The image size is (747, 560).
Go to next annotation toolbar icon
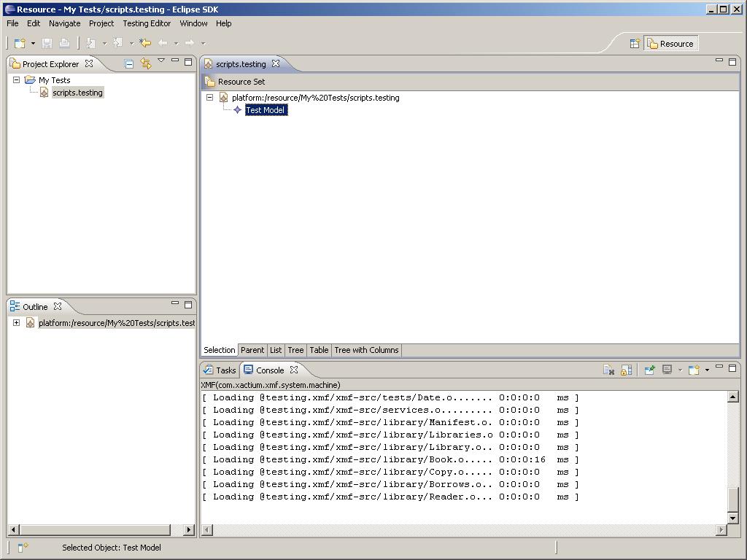(x=90, y=43)
